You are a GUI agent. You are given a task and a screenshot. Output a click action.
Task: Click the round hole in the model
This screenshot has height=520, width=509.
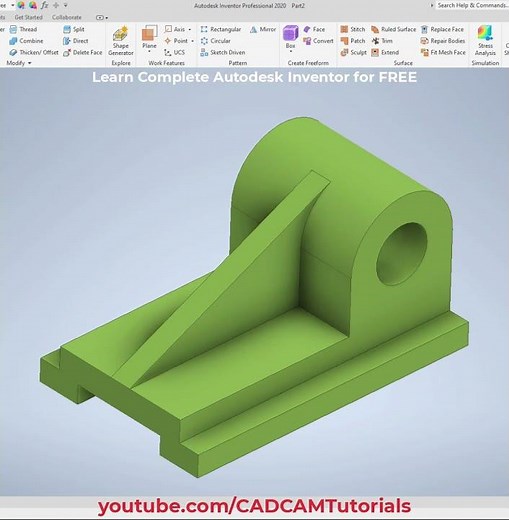pos(401,254)
